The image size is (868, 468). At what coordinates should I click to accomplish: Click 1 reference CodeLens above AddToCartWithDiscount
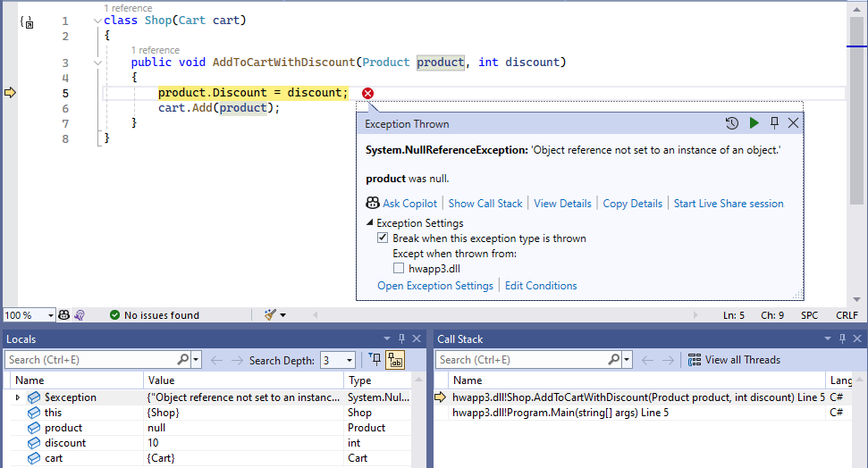pyautogui.click(x=155, y=50)
